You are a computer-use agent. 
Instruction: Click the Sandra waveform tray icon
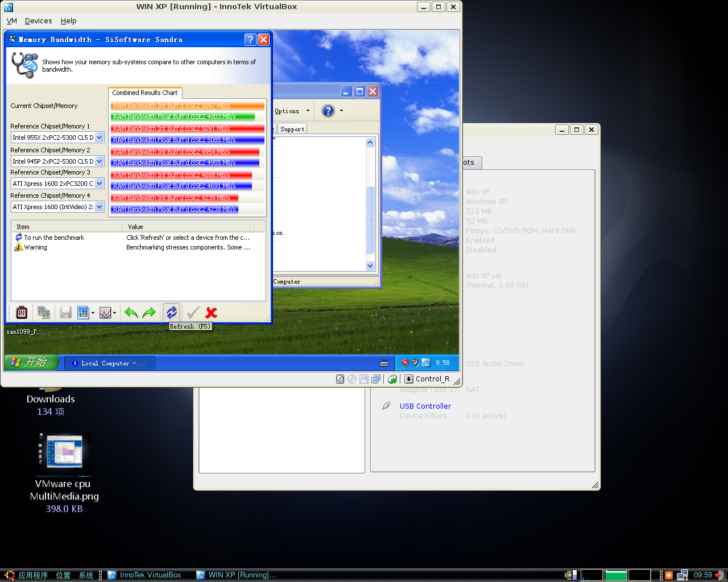click(x=425, y=363)
